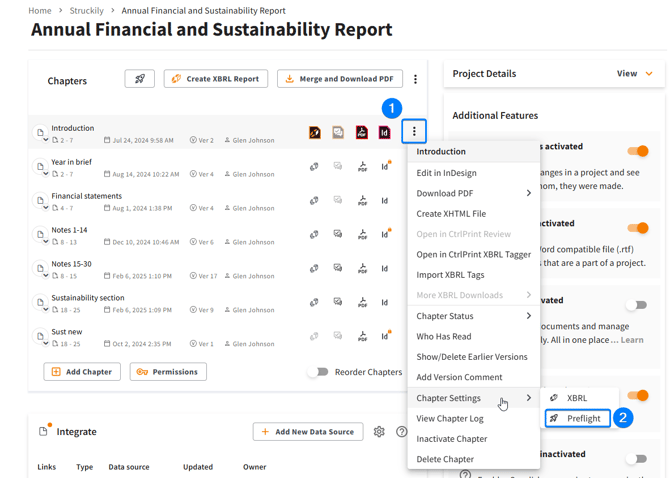Turn off the first Additional Features toggle
The width and height of the screenshot is (670, 478).
pos(637,151)
